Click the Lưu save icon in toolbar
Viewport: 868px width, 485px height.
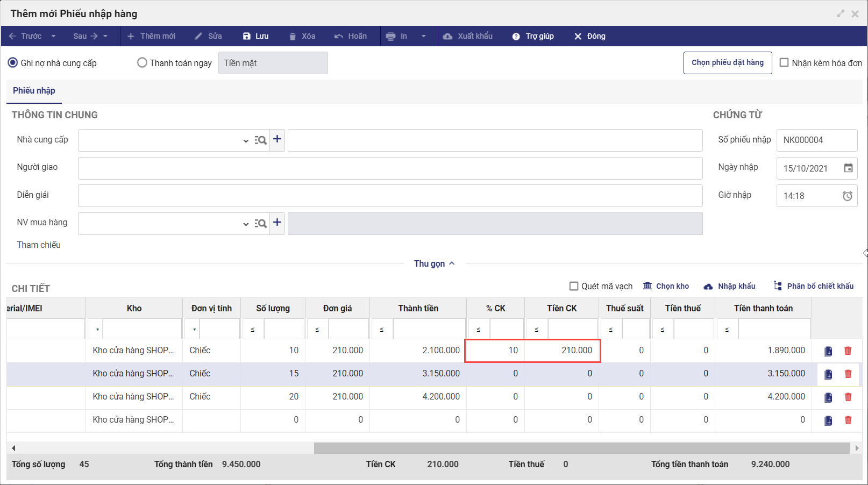pos(247,36)
